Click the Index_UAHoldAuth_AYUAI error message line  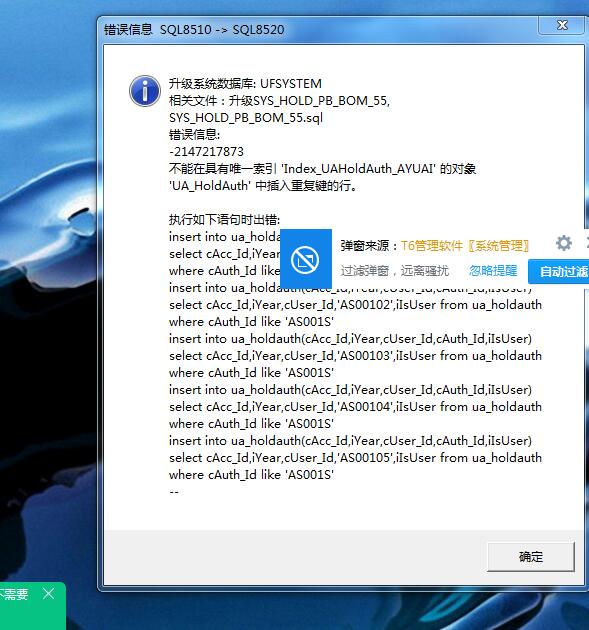(322, 168)
